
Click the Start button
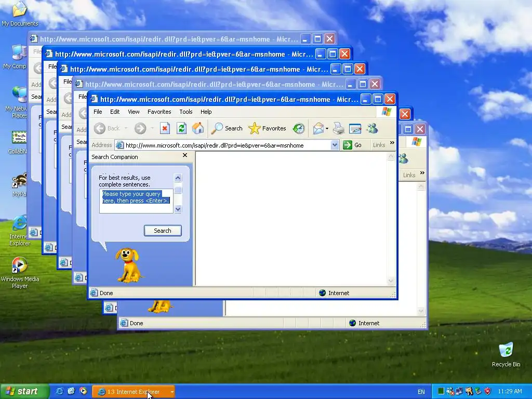pos(24,392)
